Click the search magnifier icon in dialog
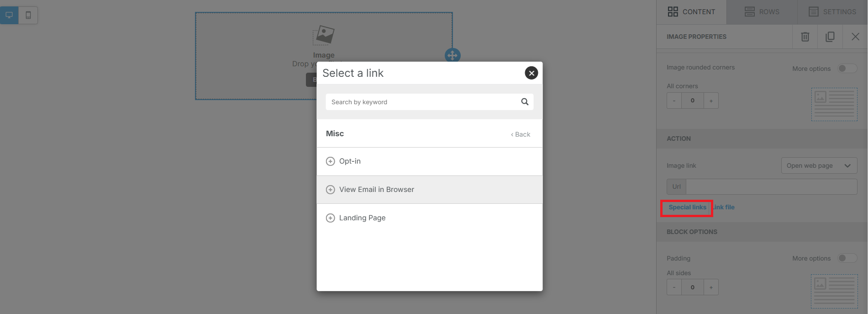 (x=525, y=102)
